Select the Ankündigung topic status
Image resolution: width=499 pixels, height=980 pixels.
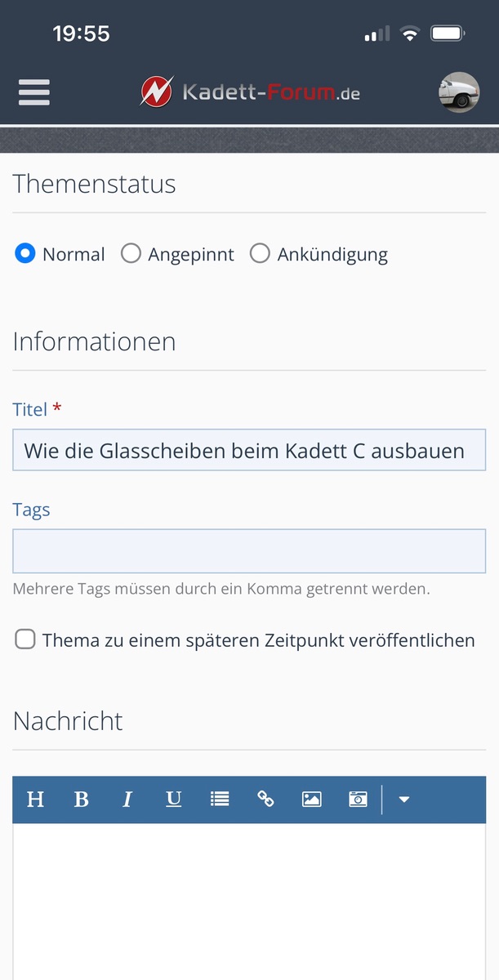click(x=260, y=254)
